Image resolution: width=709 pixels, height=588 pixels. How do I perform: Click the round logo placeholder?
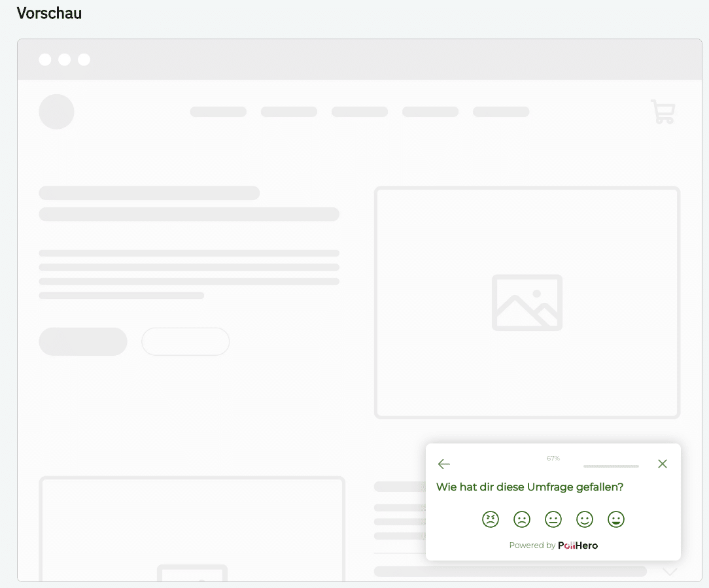click(56, 112)
